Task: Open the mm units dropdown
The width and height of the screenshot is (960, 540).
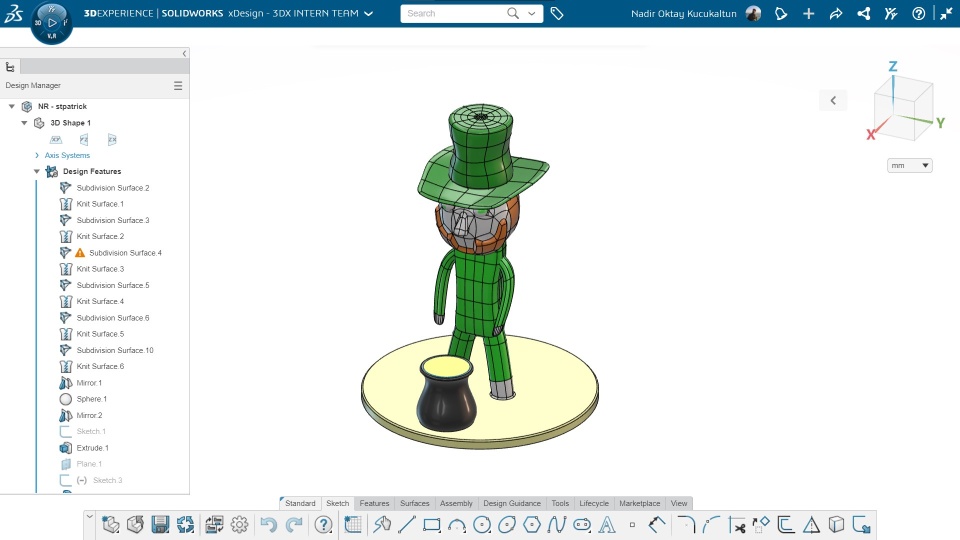Action: (x=909, y=165)
